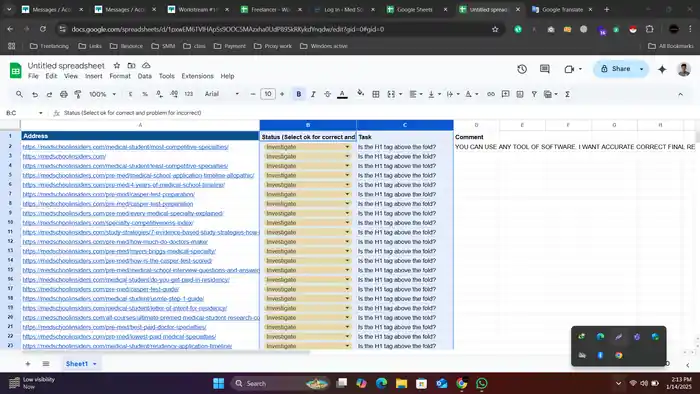This screenshot has height=394, width=700.
Task: Open the version history clock icon
Action: (522, 69)
